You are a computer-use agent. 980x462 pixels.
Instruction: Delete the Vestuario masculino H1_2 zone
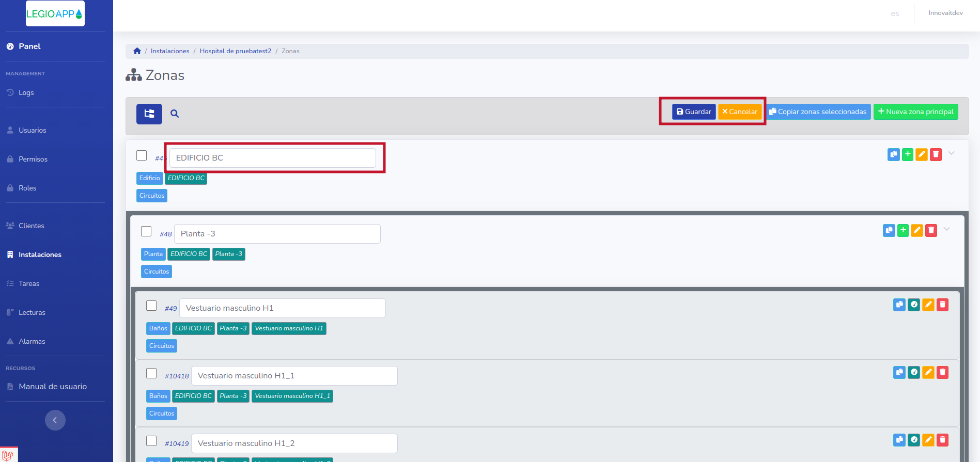click(x=942, y=440)
